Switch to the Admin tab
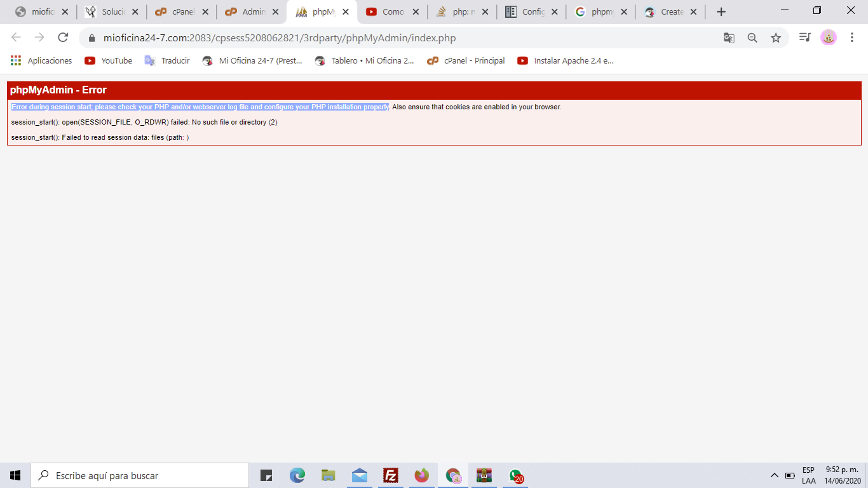 coord(252,11)
